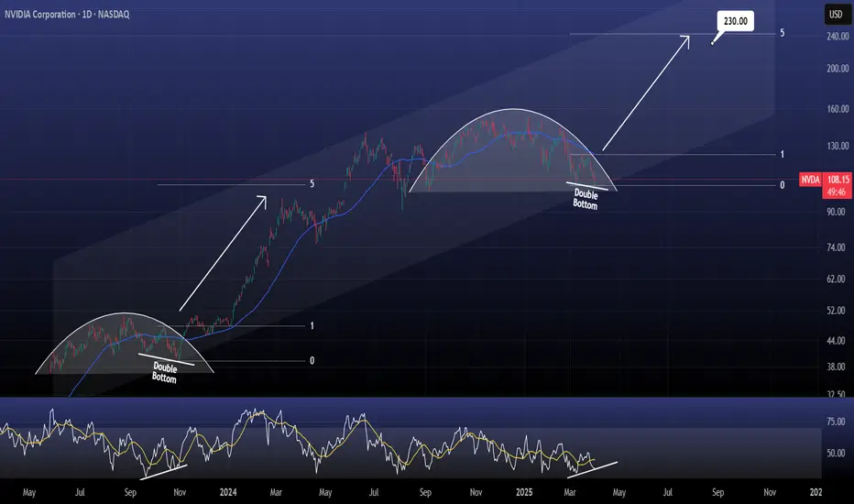854x504 pixels.
Task: Click the NVIDIA Corporation · 1D · NASDAQ title
Action: tap(67, 15)
